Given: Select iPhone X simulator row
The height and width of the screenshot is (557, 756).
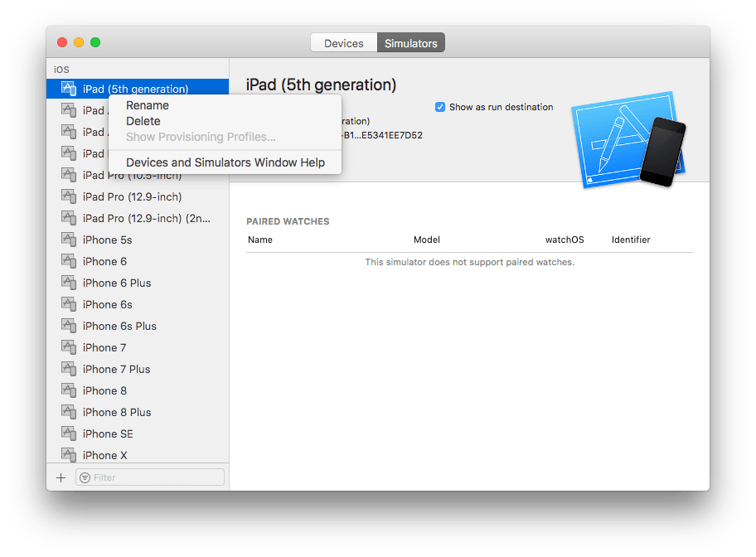Looking at the screenshot, I should click(x=138, y=455).
